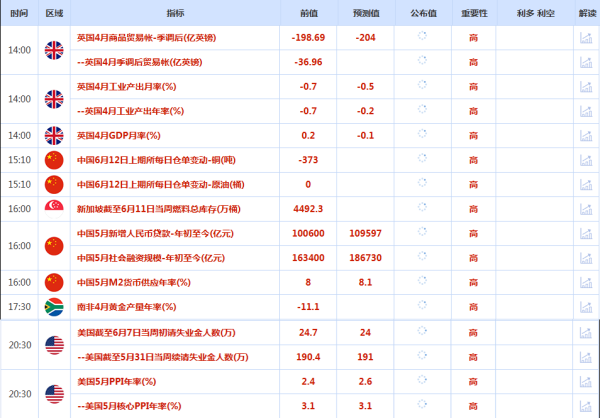Click China flag beside 新增人民币贷款 rows
600x418 pixels.
(x=54, y=246)
